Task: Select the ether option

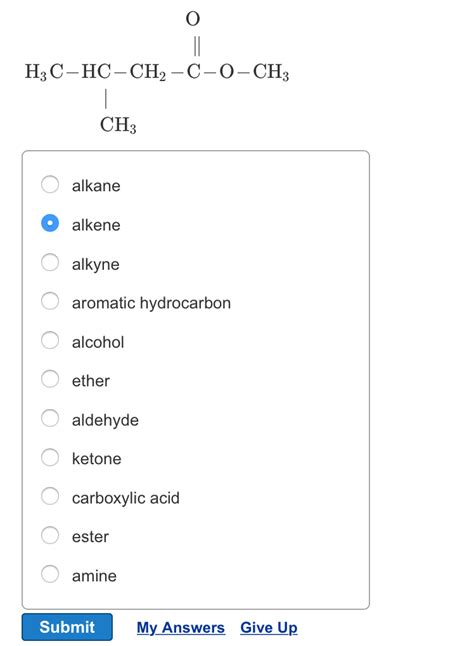Action: pyautogui.click(x=50, y=379)
